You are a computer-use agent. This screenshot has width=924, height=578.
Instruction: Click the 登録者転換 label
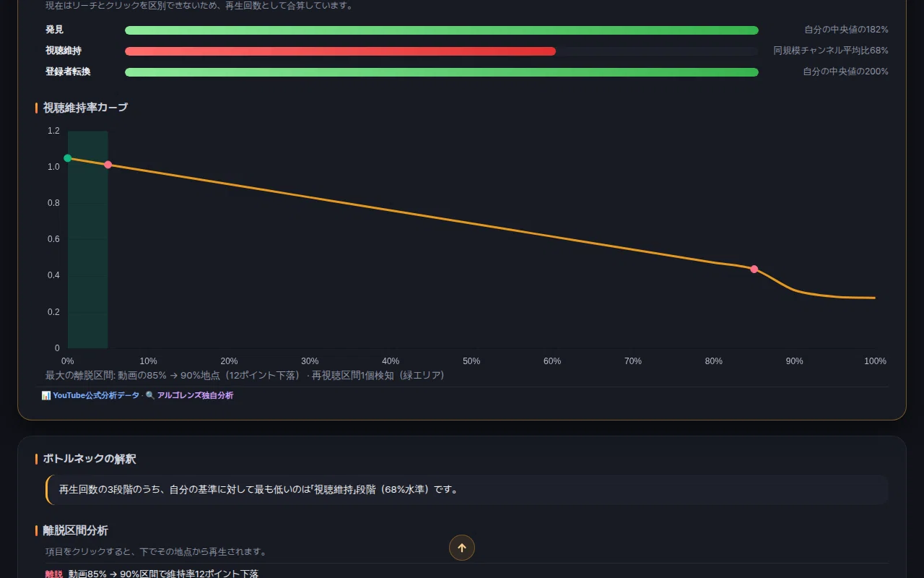point(68,72)
